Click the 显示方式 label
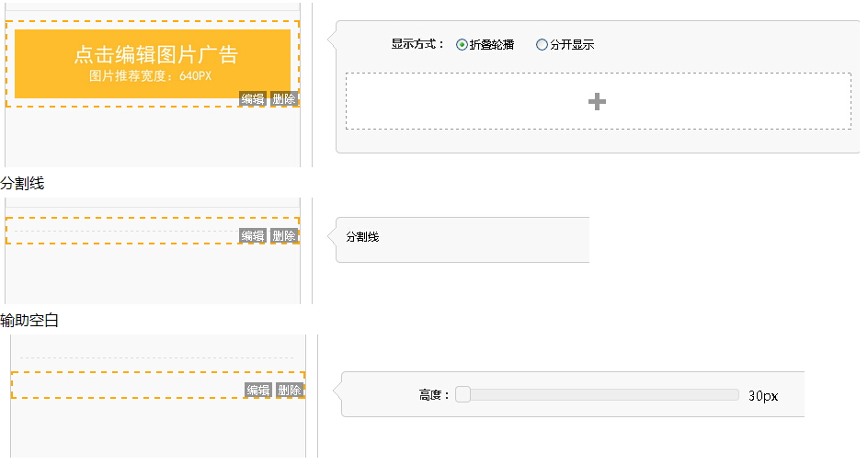Screen dimensions: 868x465 pos(417,44)
